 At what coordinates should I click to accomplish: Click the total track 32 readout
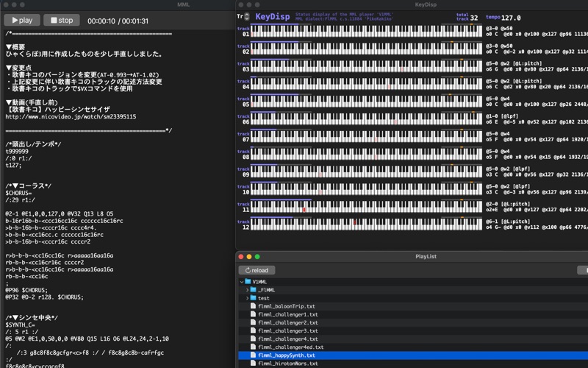point(467,17)
